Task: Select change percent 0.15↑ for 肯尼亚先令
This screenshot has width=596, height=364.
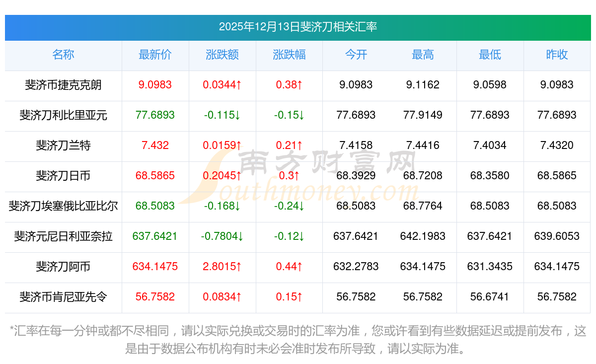Action: [x=289, y=297]
